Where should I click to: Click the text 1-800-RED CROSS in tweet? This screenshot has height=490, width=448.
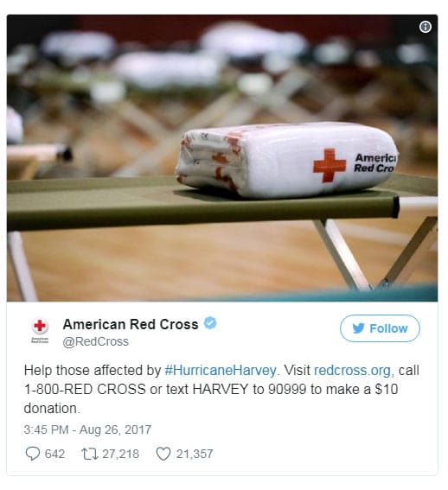[85, 390]
